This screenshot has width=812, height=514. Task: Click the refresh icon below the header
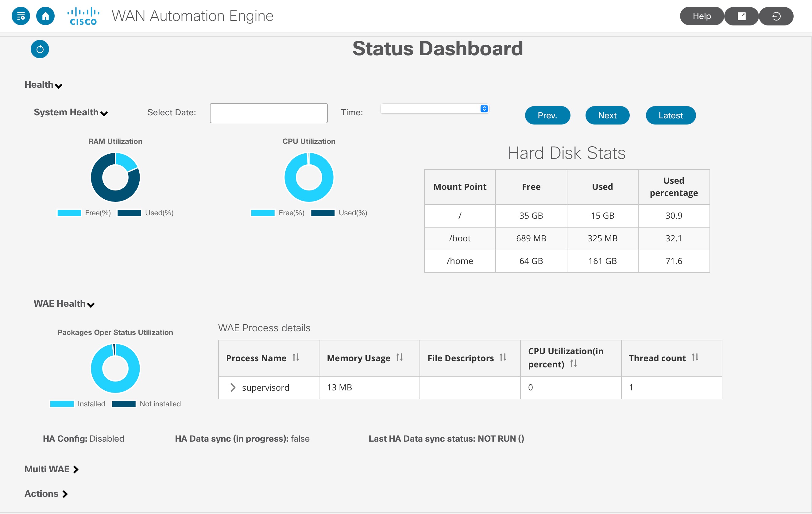click(40, 49)
